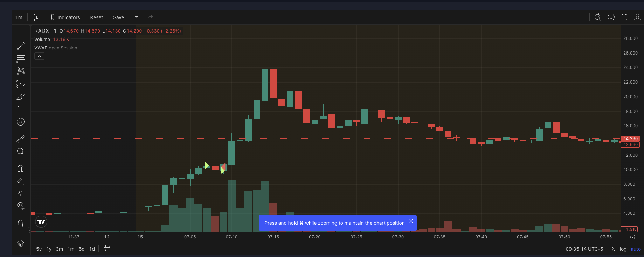The height and width of the screenshot is (257, 644).
Task: Click the trash icon to remove drawings
Action: click(21, 223)
